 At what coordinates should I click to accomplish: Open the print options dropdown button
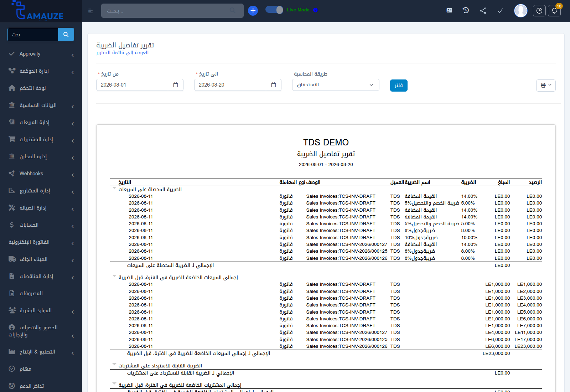[546, 85]
